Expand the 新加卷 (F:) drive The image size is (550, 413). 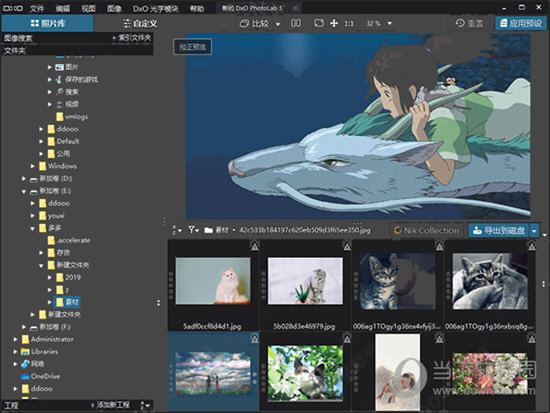24,327
